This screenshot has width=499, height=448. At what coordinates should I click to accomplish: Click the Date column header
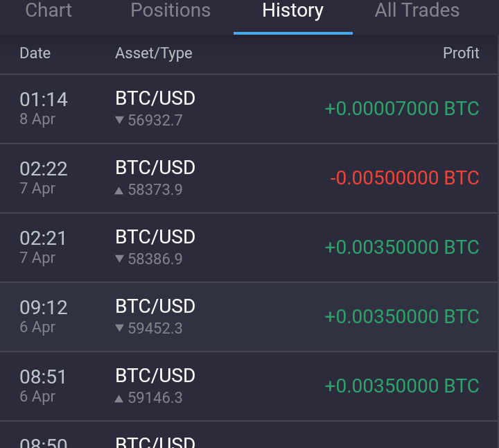click(35, 53)
